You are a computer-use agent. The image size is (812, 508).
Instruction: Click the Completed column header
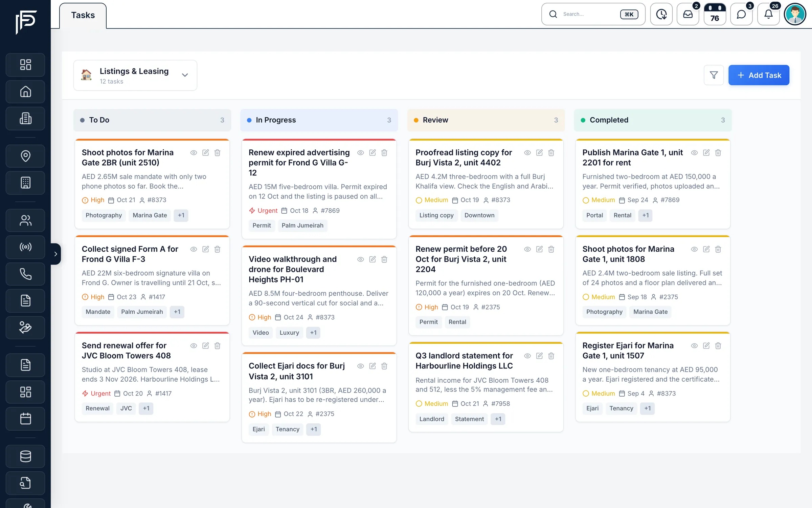pyautogui.click(x=653, y=120)
